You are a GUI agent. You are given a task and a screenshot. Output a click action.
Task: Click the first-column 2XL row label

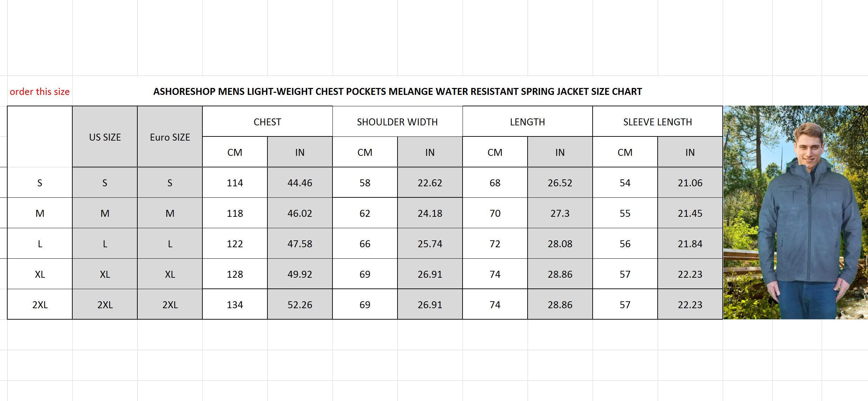click(x=40, y=305)
